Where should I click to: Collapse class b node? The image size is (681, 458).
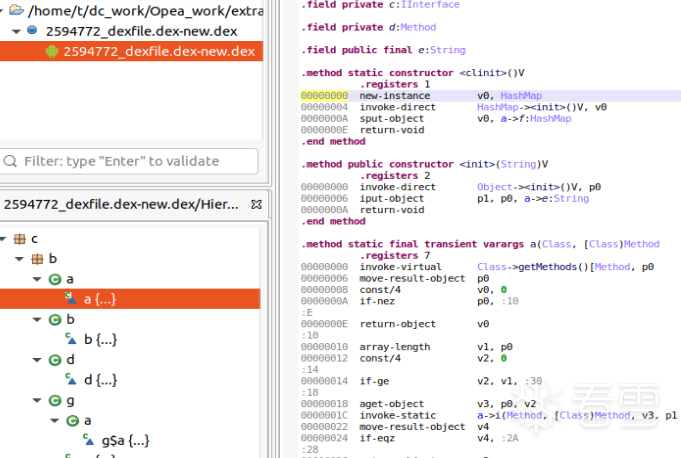coord(37,320)
